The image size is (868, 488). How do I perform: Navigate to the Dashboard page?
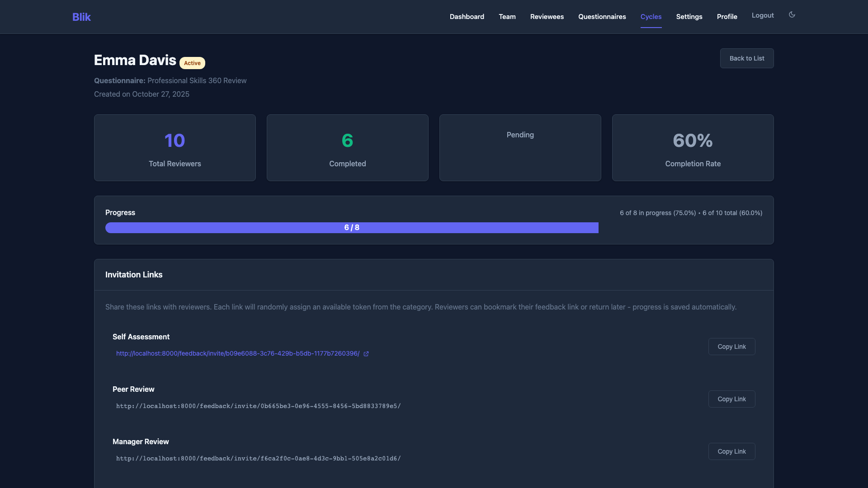(467, 16)
